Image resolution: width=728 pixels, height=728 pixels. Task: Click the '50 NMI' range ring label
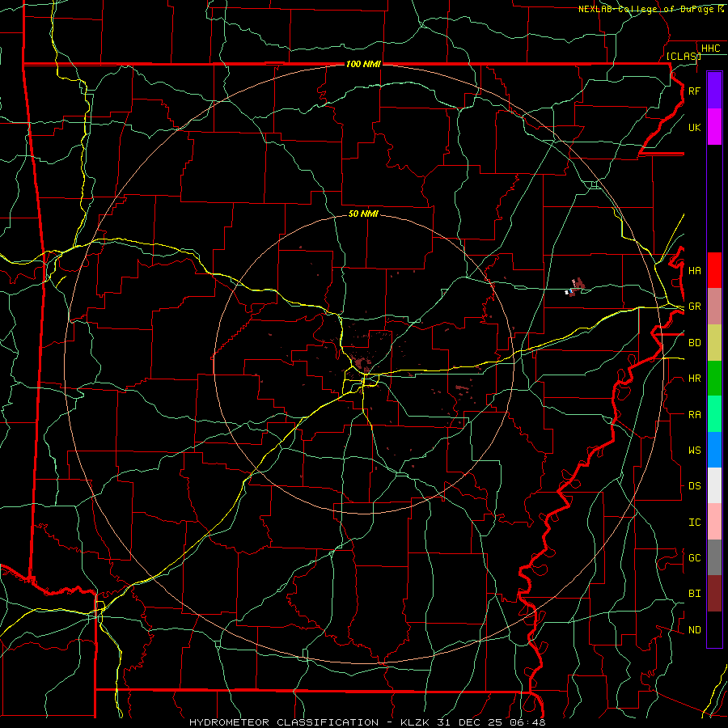click(363, 214)
